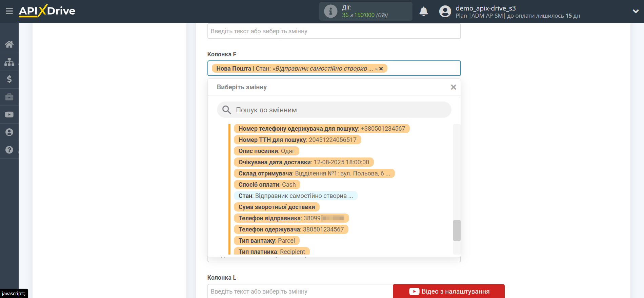Open the hamburger menu
644x298 pixels.
pyautogui.click(x=9, y=11)
